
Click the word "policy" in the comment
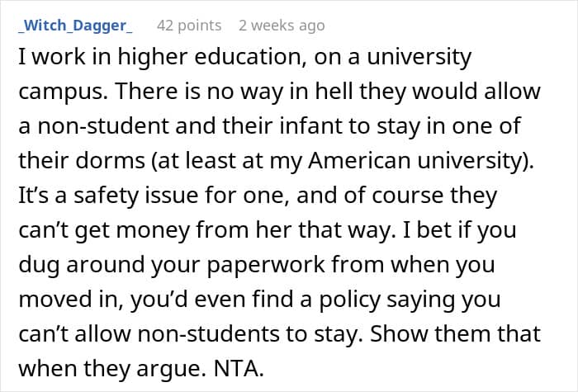click(349, 300)
